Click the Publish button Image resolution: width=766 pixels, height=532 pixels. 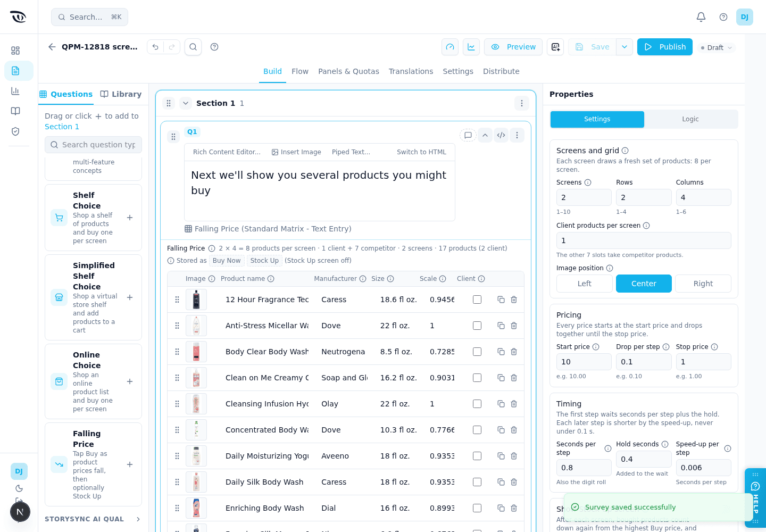(x=665, y=47)
